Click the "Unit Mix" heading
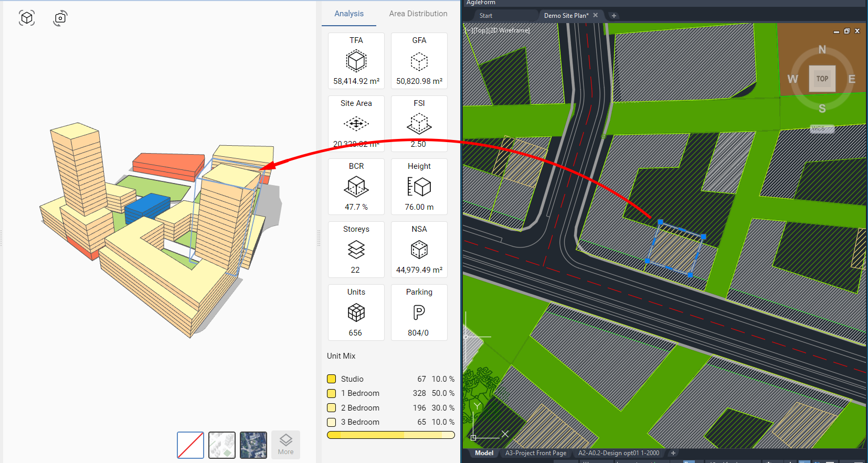This screenshot has width=868, height=463. point(341,356)
